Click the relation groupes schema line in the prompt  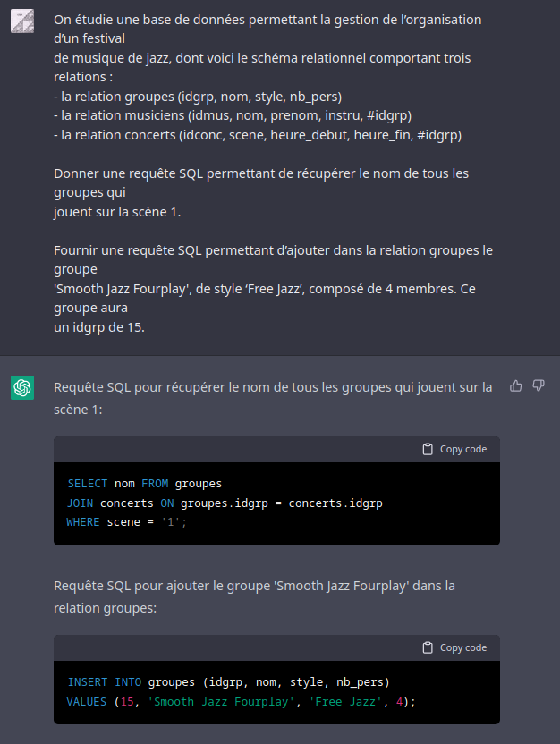pyautogui.click(x=198, y=97)
